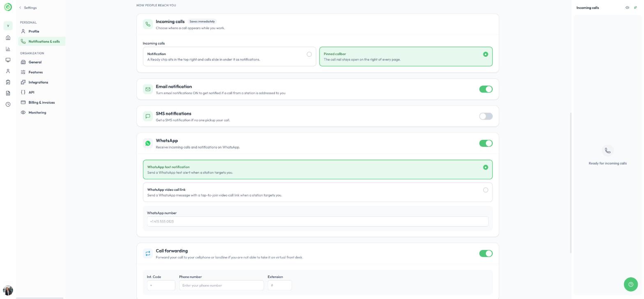
Task: Open the Integrations settings page
Action: tap(41, 82)
